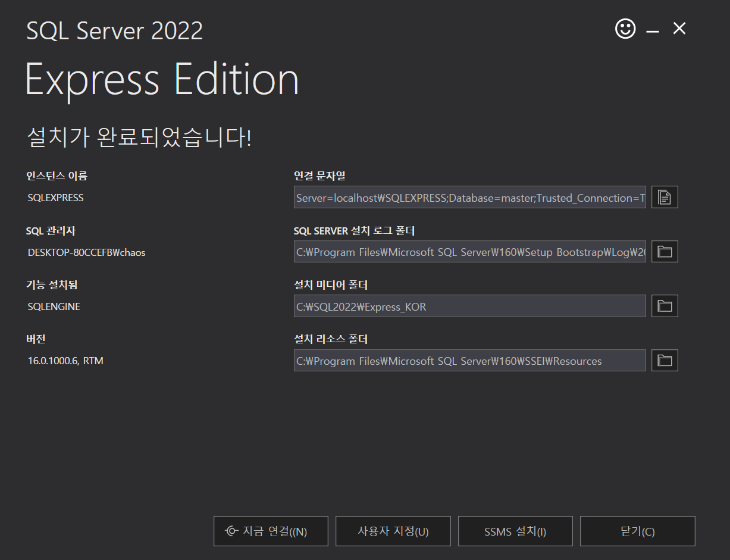Screen dimensions: 730x560
Task: Copy the connection string with copy icon
Action: coord(665,197)
